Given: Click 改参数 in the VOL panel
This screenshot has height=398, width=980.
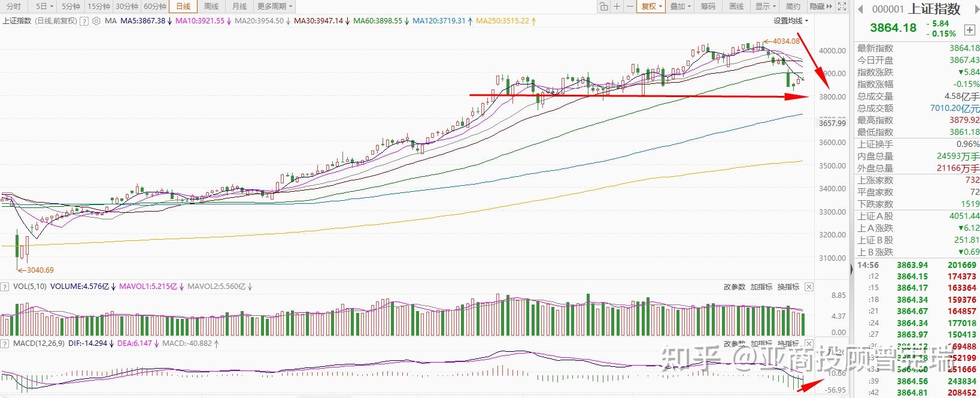Looking at the screenshot, I should (x=735, y=287).
